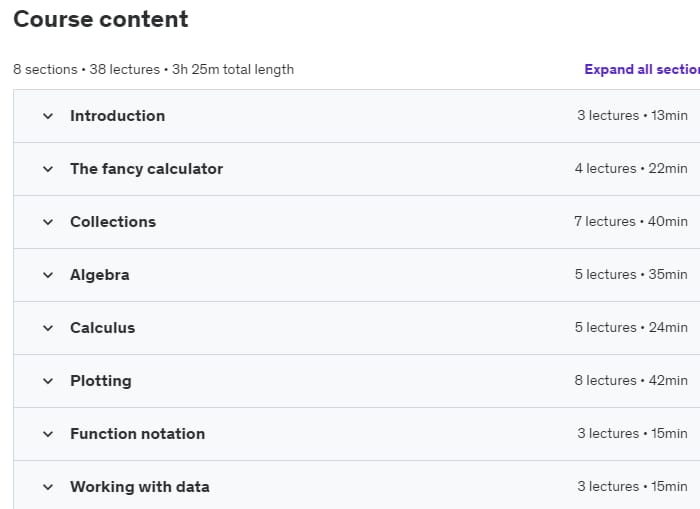Open the Calculus section title
This screenshot has width=700, height=509.
click(102, 328)
